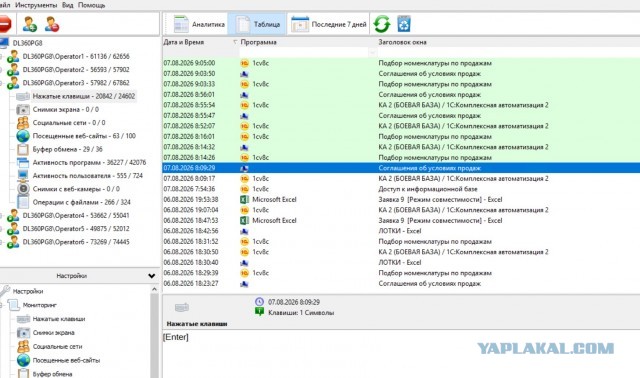
Task: Click the Operator1 user icon
Action: (x=13, y=56)
